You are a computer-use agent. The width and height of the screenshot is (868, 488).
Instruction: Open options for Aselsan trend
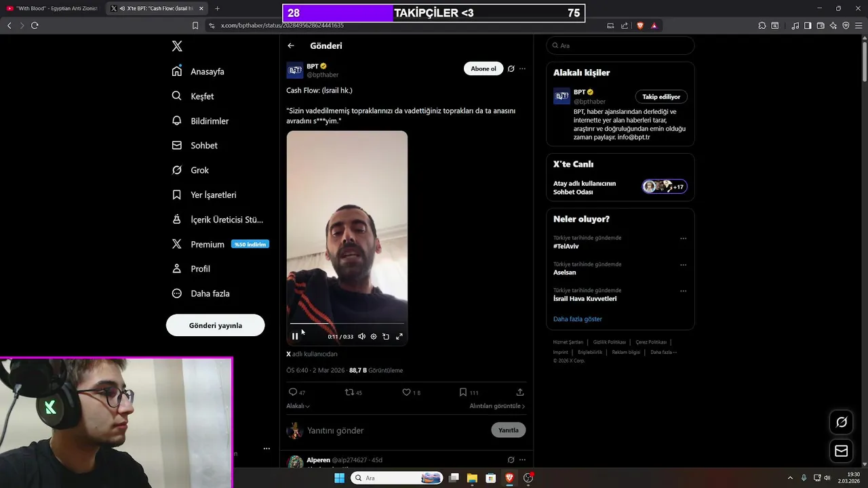[x=683, y=265]
